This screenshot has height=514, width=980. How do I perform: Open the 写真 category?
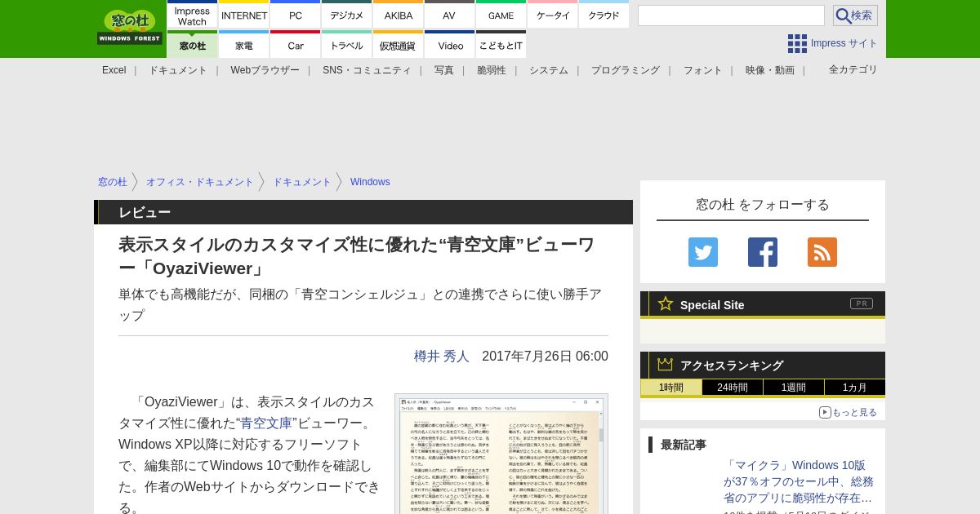[x=444, y=70]
